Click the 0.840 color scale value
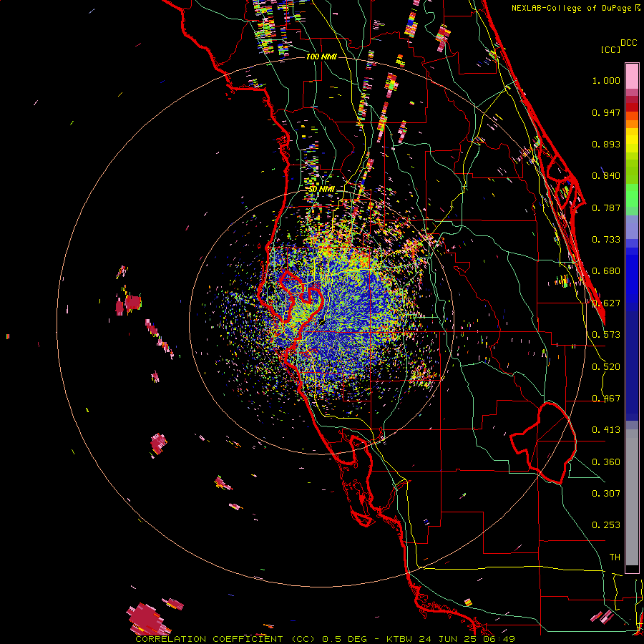The image size is (644, 644). 606,176
